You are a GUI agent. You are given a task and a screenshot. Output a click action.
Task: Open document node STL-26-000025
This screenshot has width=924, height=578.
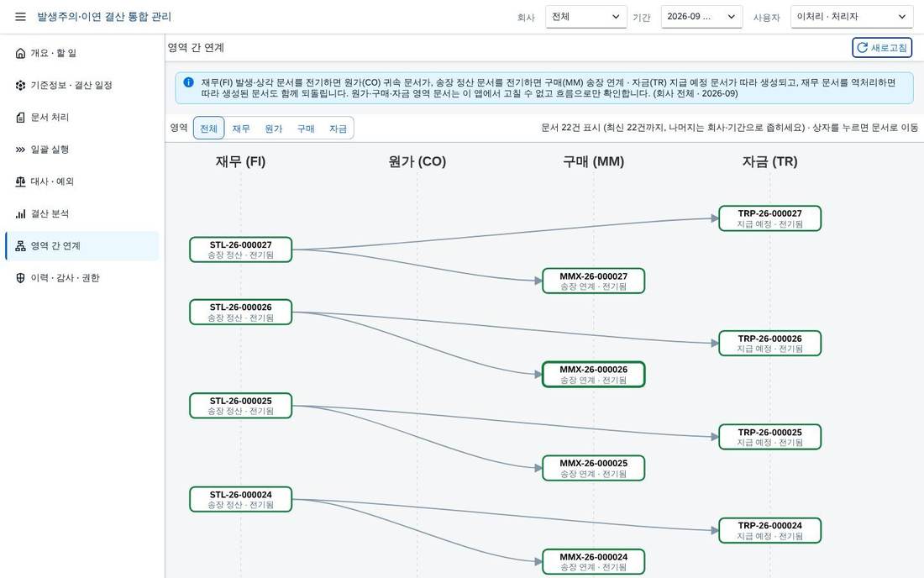tap(240, 406)
